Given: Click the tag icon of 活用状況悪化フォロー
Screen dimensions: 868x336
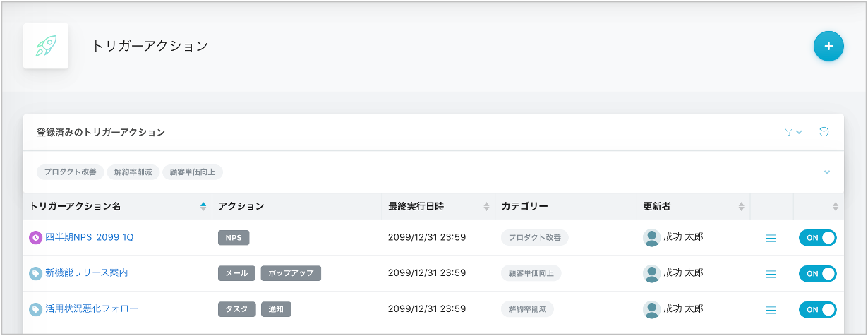Looking at the screenshot, I should pos(35,309).
